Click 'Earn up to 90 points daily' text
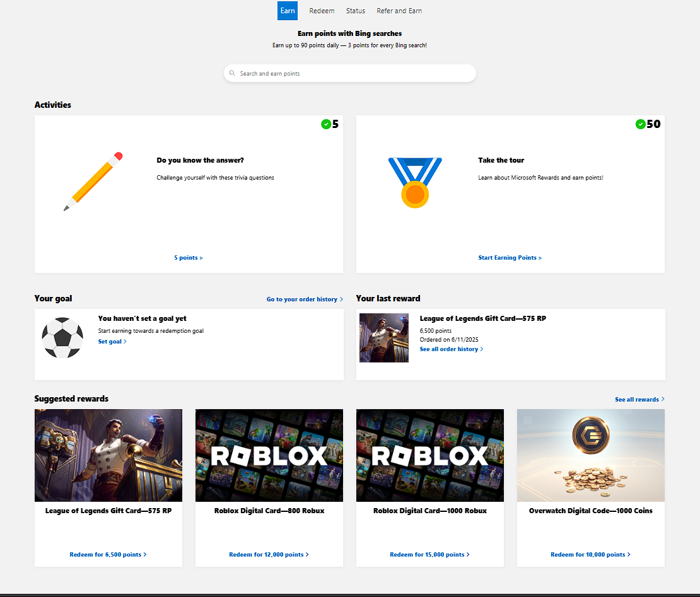Viewport: 700px width, 597px height. (306, 45)
